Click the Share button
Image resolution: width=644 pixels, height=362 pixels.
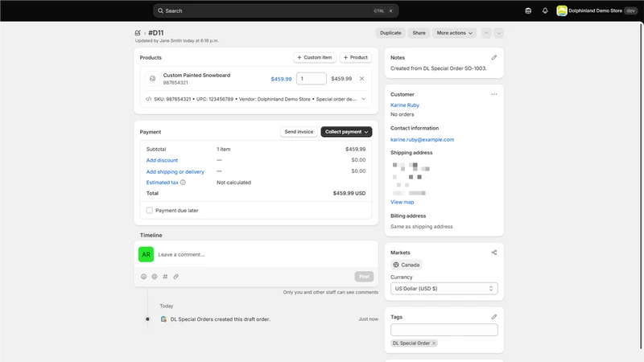click(x=419, y=33)
